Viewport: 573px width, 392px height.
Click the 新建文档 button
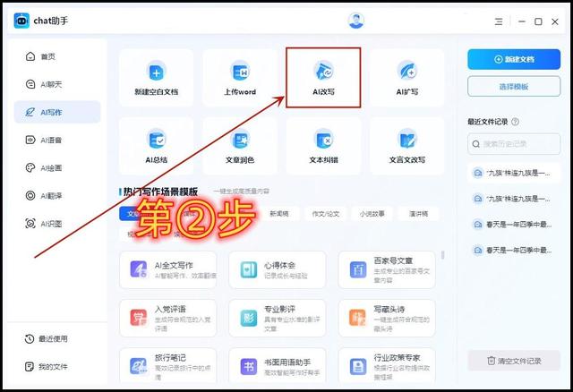[x=514, y=59]
